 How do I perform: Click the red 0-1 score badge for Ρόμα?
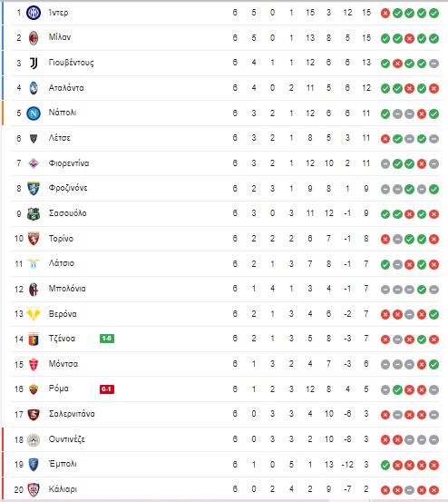[x=107, y=389]
